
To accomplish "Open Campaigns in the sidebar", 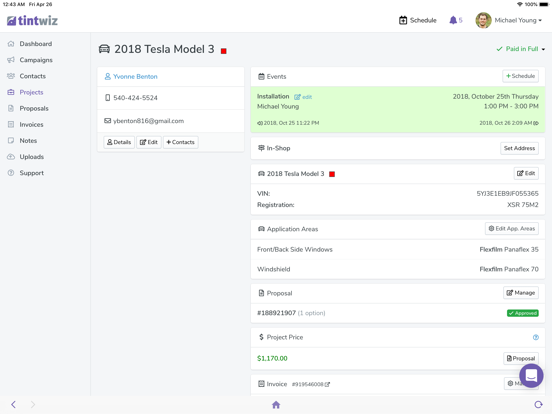I will pyautogui.click(x=36, y=60).
